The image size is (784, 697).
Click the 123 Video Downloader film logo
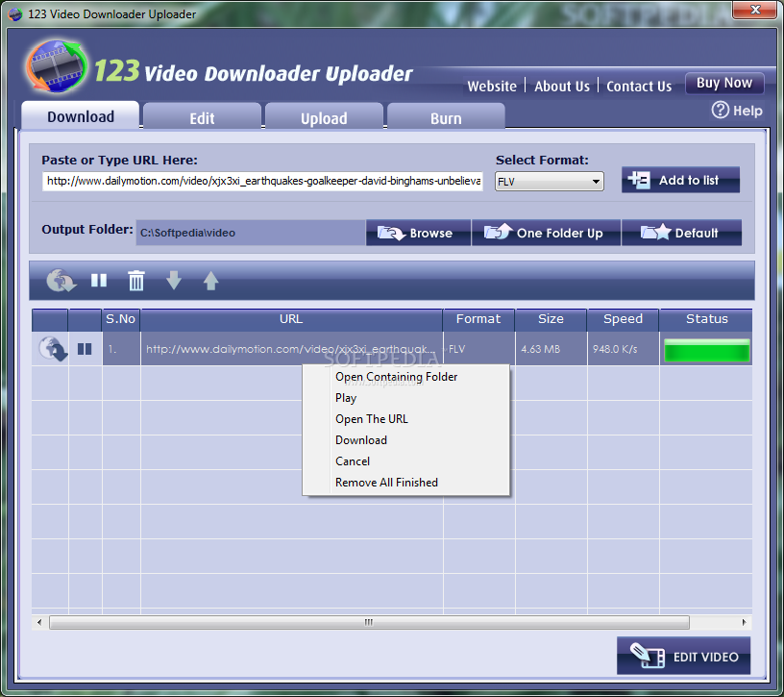click(x=57, y=66)
